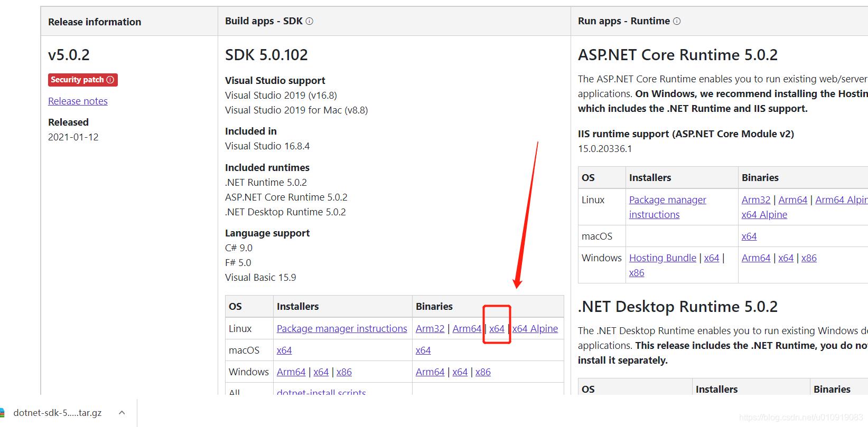
Task: Select the SDK 5.0.102 heading
Action: [266, 55]
